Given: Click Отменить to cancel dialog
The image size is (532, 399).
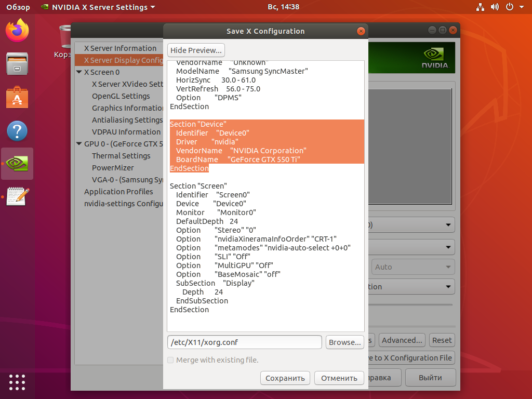Looking at the screenshot, I should [x=339, y=378].
